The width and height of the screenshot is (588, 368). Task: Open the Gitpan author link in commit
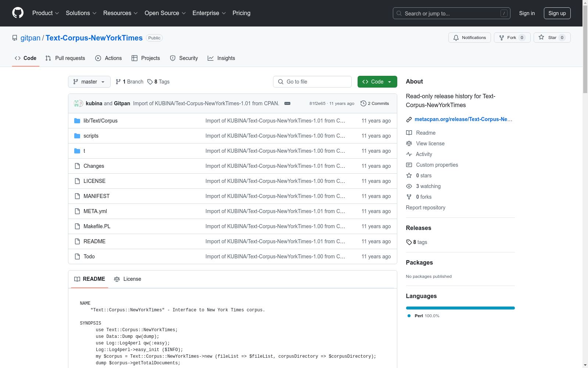tap(122, 103)
